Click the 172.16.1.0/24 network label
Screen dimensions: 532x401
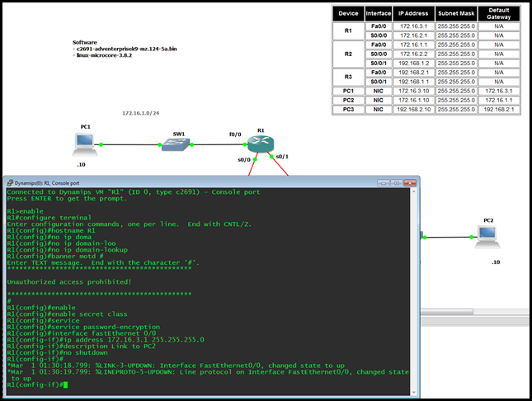click(x=140, y=113)
